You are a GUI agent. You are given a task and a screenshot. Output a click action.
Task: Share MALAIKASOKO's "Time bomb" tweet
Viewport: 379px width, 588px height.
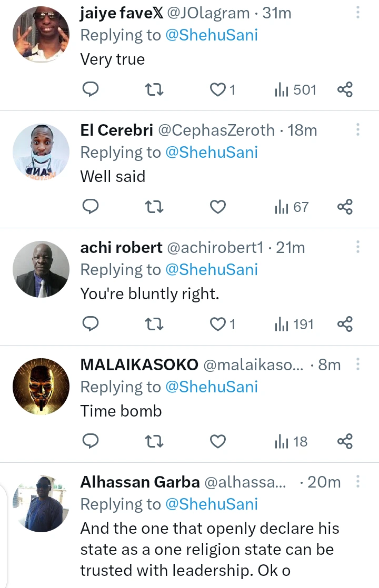click(x=345, y=442)
